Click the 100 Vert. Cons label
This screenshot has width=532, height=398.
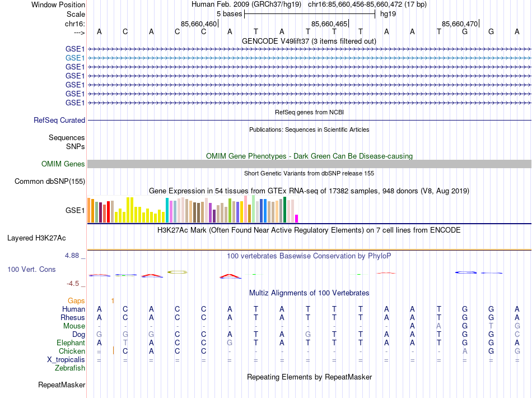click(31, 269)
